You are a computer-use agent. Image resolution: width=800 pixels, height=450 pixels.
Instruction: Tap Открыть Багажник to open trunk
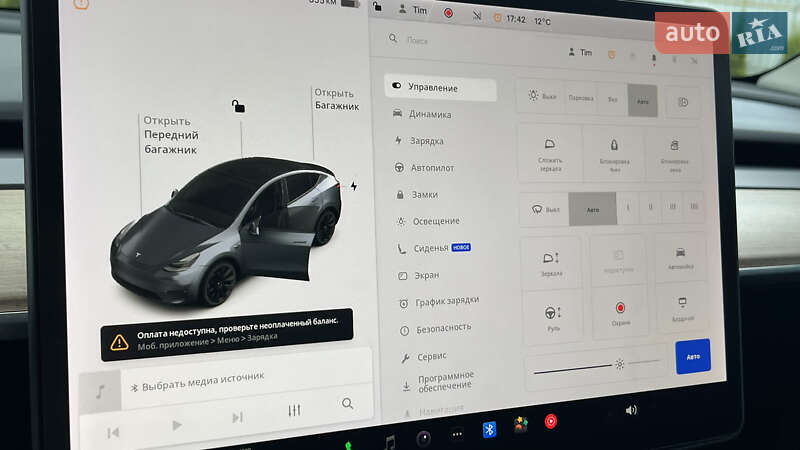click(337, 99)
